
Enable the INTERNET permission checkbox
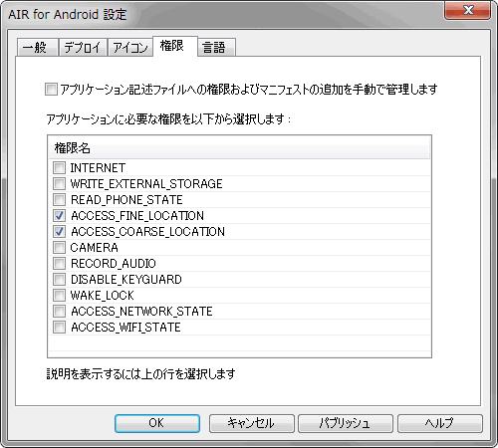click(x=59, y=168)
